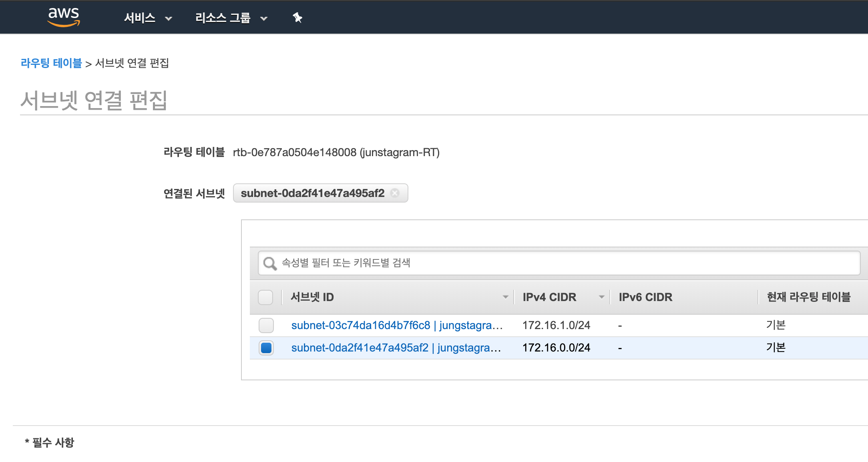Image resolution: width=868 pixels, height=462 pixels.
Task: Toggle the select-all subnets checkbox
Action: click(265, 297)
